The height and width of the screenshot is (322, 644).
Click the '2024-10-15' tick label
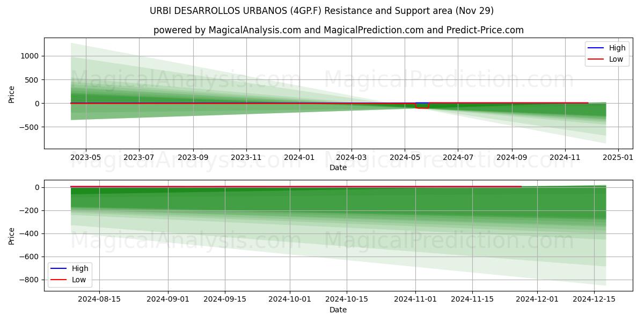pos(347,300)
